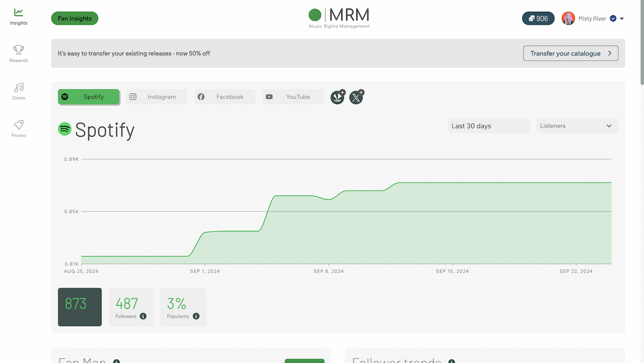The width and height of the screenshot is (644, 363).
Task: Open the Listeners metric dropdown
Action: pos(577,125)
